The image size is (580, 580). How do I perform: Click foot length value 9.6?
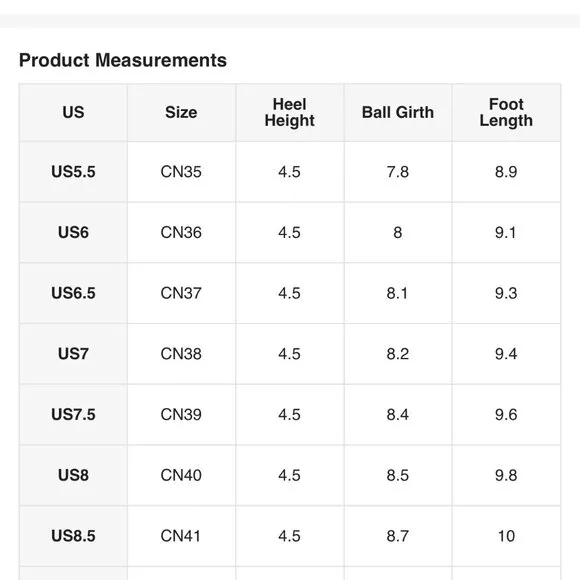point(506,415)
